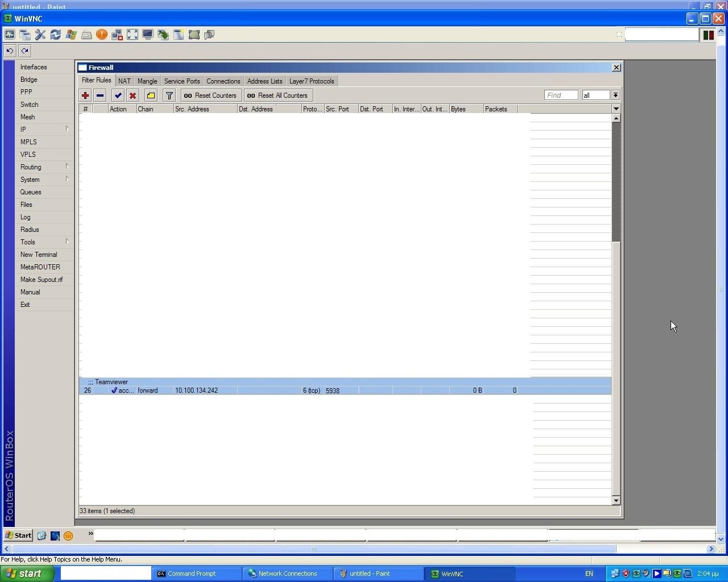The width and height of the screenshot is (728, 582).
Task: Click the VNC wrench tools icon
Action: (x=40, y=35)
